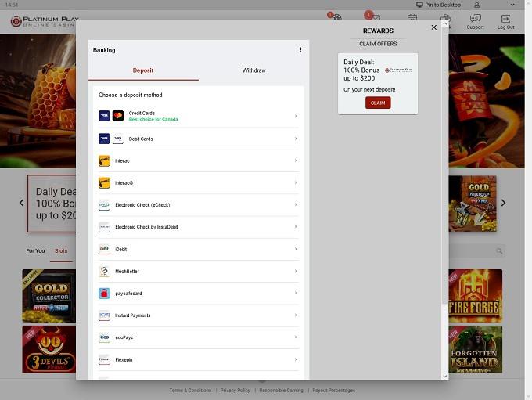Open the For You games tab
Viewport: 532px width, 400px height.
(35, 251)
